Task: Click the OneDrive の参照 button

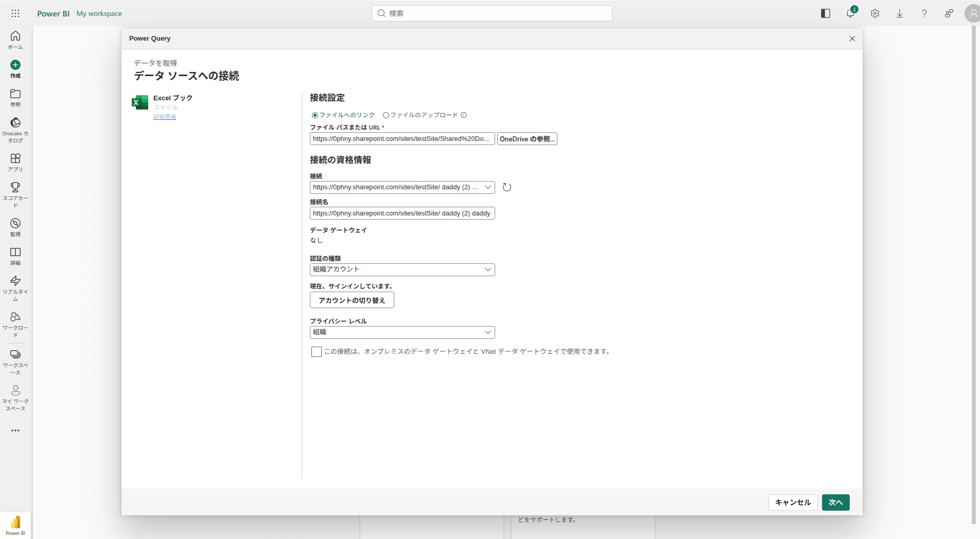Action: click(x=527, y=139)
